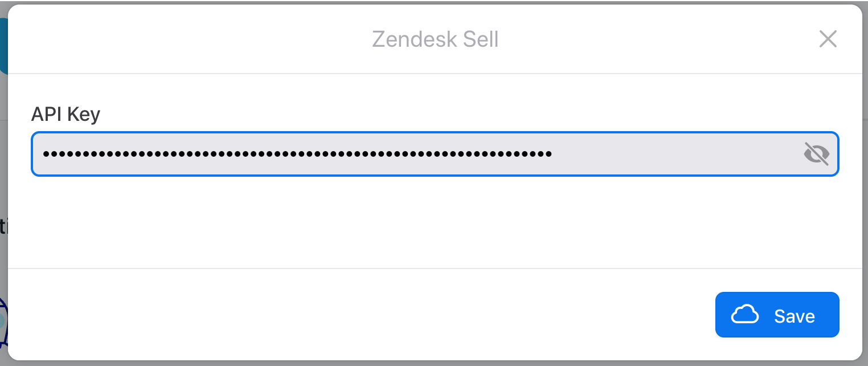Click the cloud icon on the Save button
This screenshot has height=366, width=868.
coord(745,315)
